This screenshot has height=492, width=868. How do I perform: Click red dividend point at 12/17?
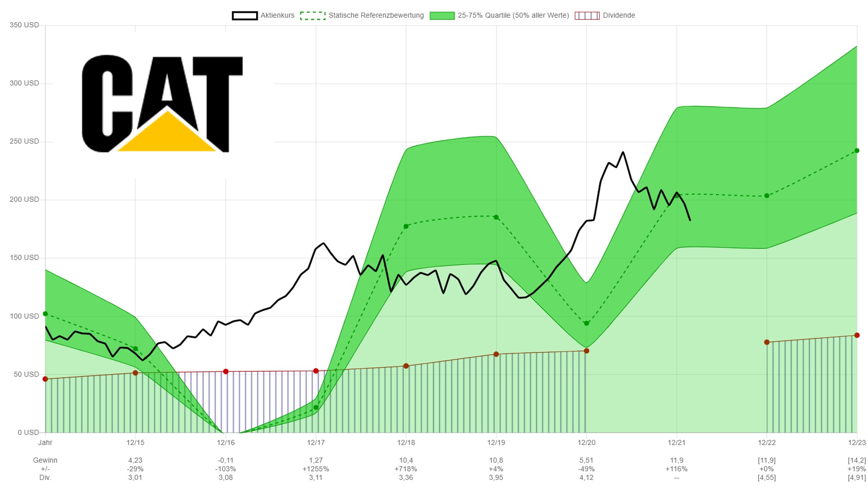pos(316,371)
